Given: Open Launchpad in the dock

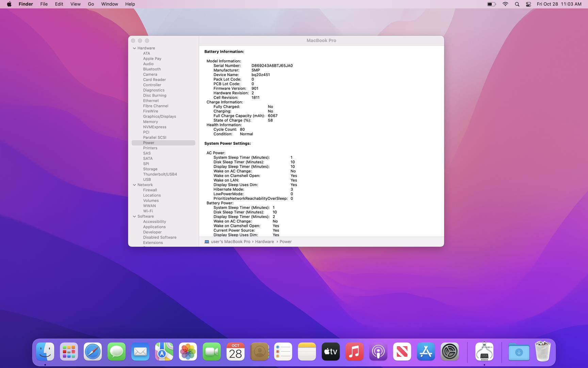Looking at the screenshot, I should pos(69,352).
